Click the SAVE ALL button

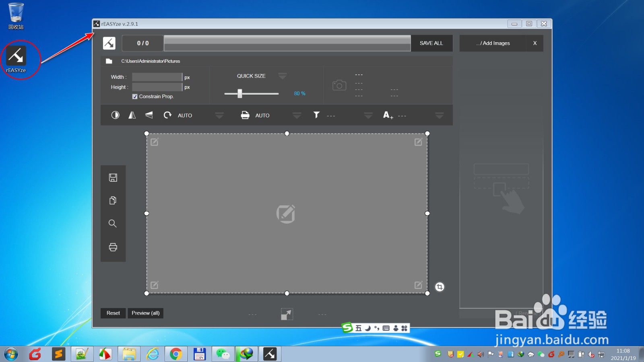[431, 43]
